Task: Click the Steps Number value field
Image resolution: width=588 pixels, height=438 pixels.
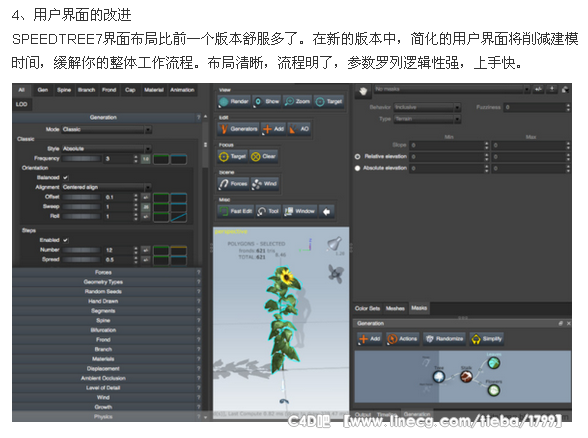Action: (x=118, y=250)
